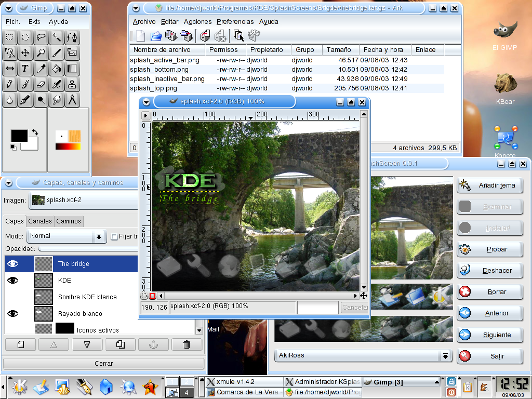Image resolution: width=532 pixels, height=399 pixels.
Task: Select the Flip tool with double arrow
Action: pos(10,69)
